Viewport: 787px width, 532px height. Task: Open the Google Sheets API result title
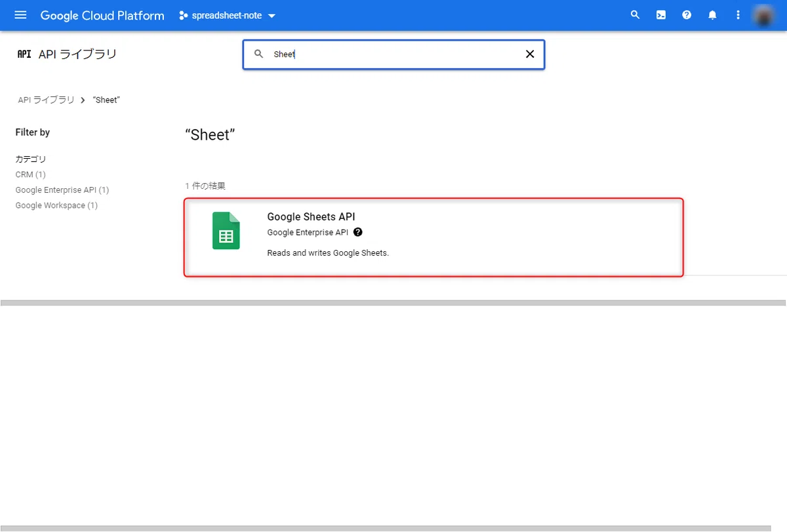[x=311, y=217]
